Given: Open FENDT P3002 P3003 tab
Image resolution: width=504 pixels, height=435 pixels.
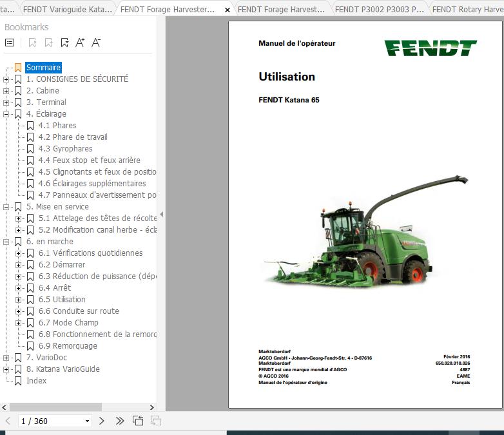Looking at the screenshot, I should pyautogui.click(x=380, y=9).
